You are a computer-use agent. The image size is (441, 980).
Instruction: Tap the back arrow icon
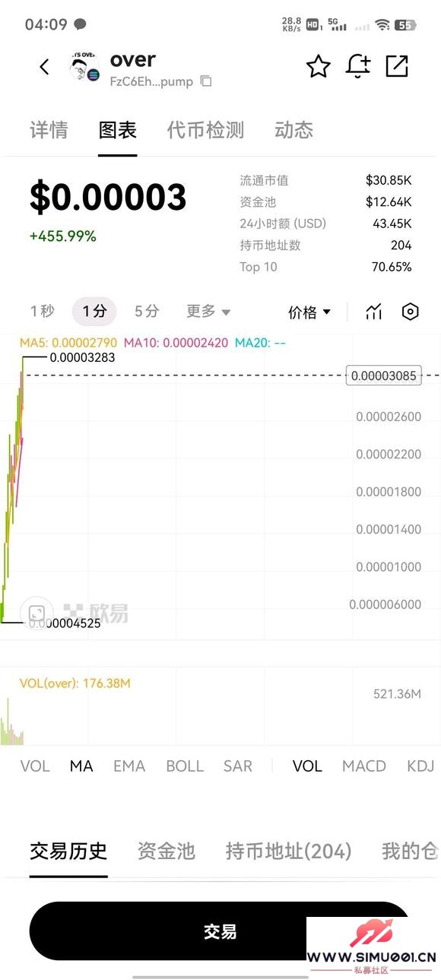[44, 67]
